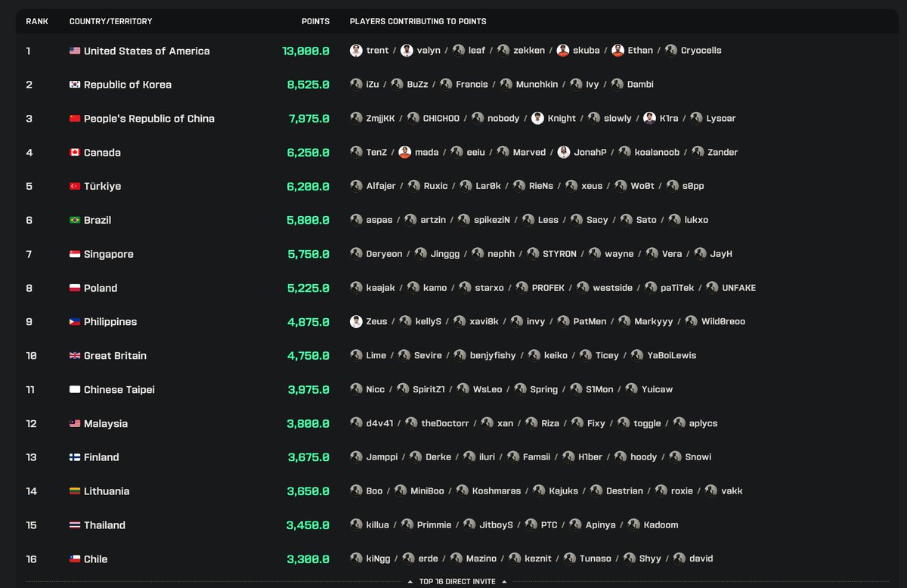Click K1ra's player avatar
Screen dimensions: 907x588
point(649,118)
